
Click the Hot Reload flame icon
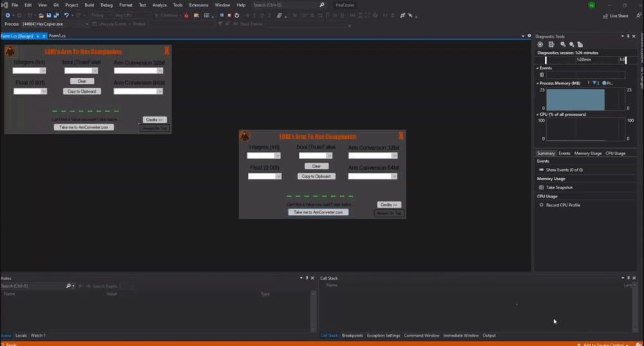[x=187, y=15]
